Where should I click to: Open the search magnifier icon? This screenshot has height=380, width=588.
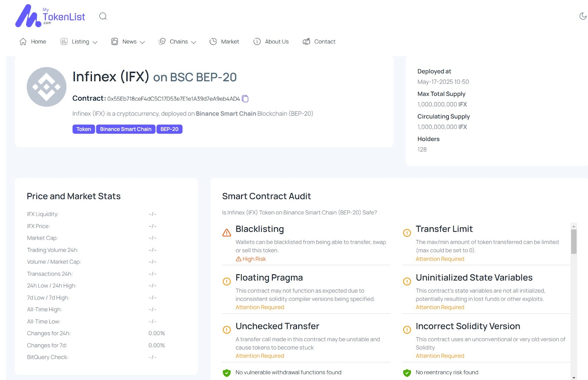point(103,16)
